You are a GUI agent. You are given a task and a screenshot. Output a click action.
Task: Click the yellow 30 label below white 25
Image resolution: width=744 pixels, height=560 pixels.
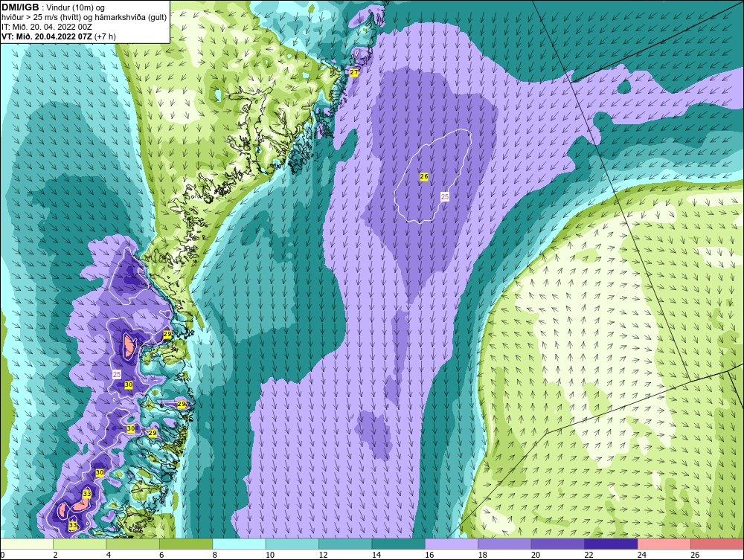point(129,385)
